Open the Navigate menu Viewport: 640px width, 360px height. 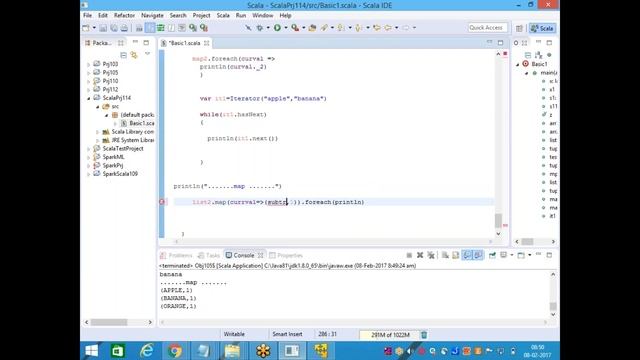click(x=152, y=16)
